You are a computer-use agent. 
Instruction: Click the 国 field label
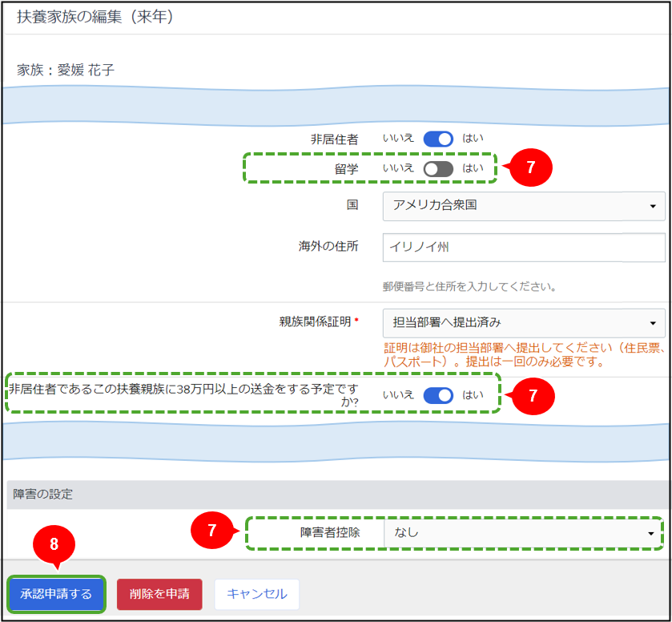click(x=352, y=204)
